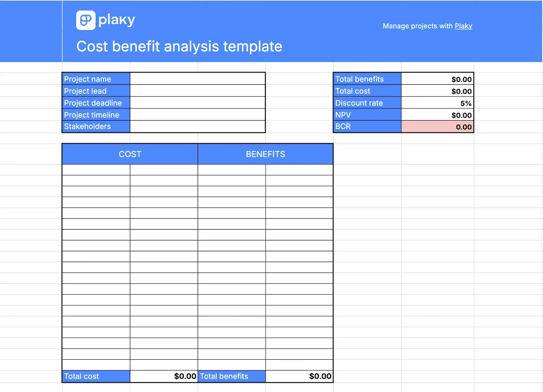Click the $0.00 total benefits at table bottom
543x392 pixels.
coord(299,376)
